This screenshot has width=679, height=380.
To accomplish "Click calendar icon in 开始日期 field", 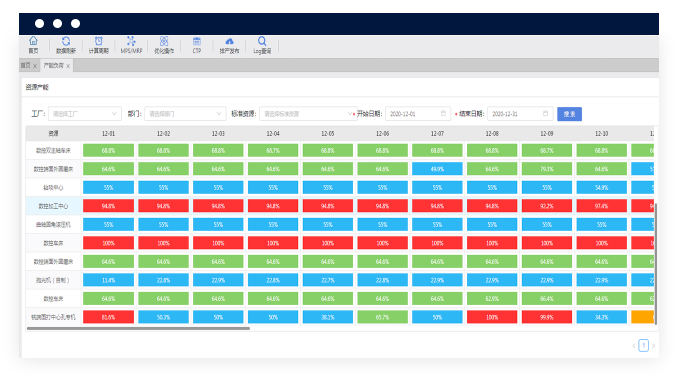I will click(x=443, y=113).
